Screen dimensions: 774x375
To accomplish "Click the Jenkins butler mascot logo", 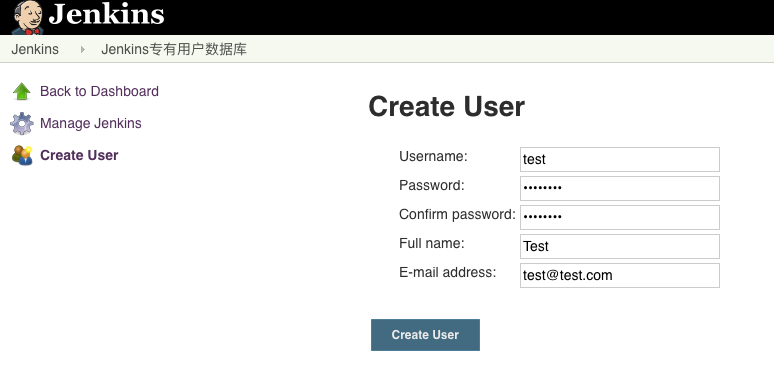I will pos(28,18).
